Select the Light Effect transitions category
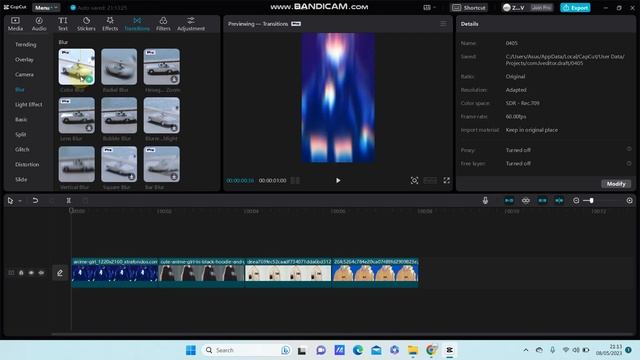 point(29,104)
